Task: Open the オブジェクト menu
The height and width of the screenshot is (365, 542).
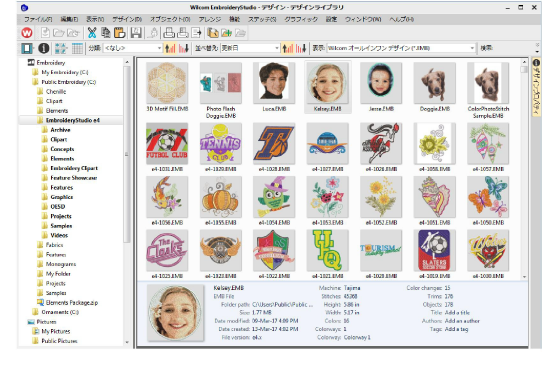Action: (170, 19)
